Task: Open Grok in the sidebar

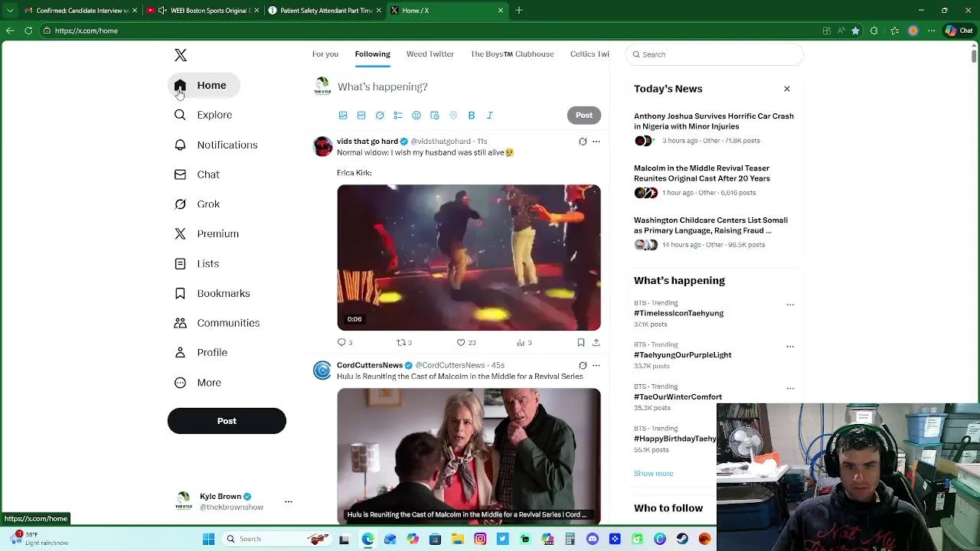Action: point(198,204)
